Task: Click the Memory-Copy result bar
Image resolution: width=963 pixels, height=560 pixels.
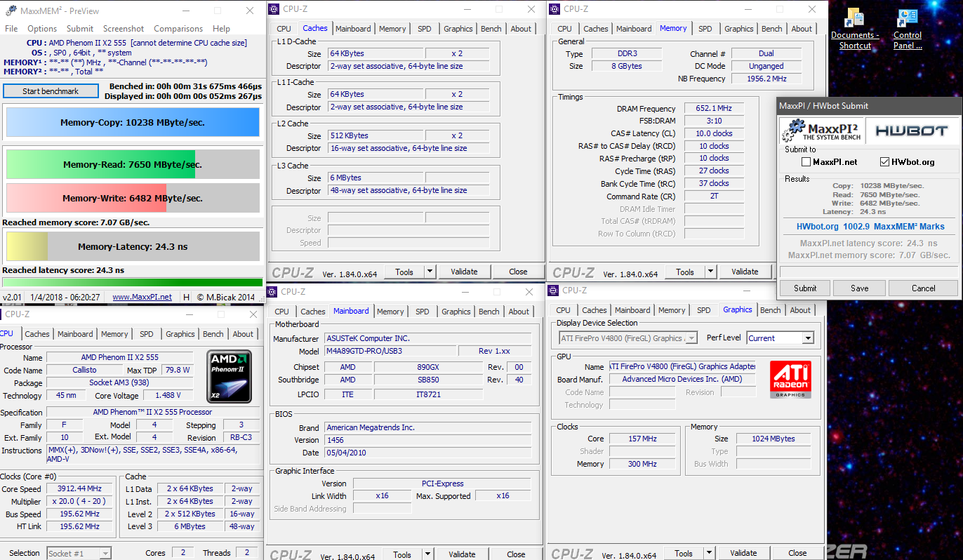Action: 133,122
